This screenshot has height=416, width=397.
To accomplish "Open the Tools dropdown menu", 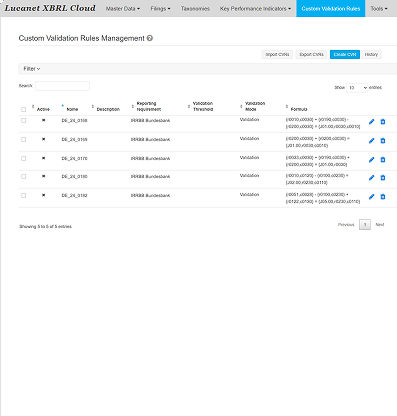I will click(379, 9).
